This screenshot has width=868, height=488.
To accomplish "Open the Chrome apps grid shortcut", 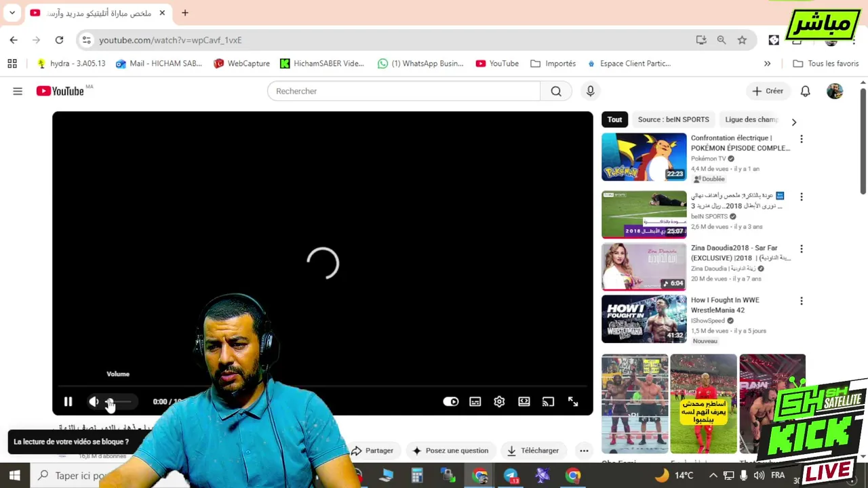I will click(x=12, y=64).
